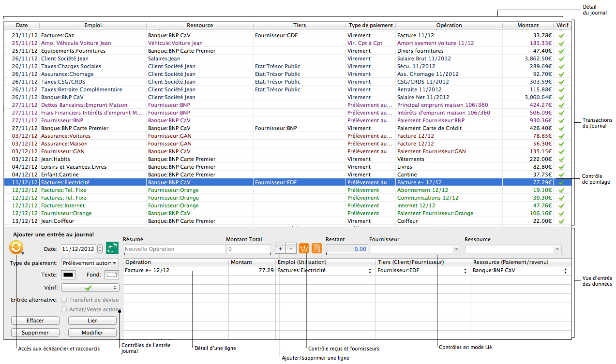
Task: Click check mark on Paiement Carte de Crédit row
Action: 562,128
